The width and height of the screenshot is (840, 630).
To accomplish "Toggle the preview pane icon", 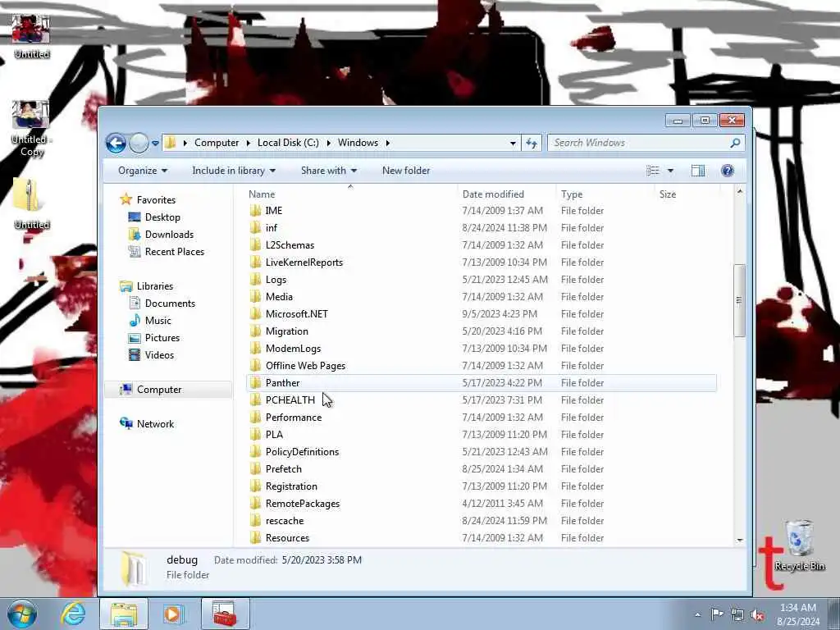I will pyautogui.click(x=697, y=171).
